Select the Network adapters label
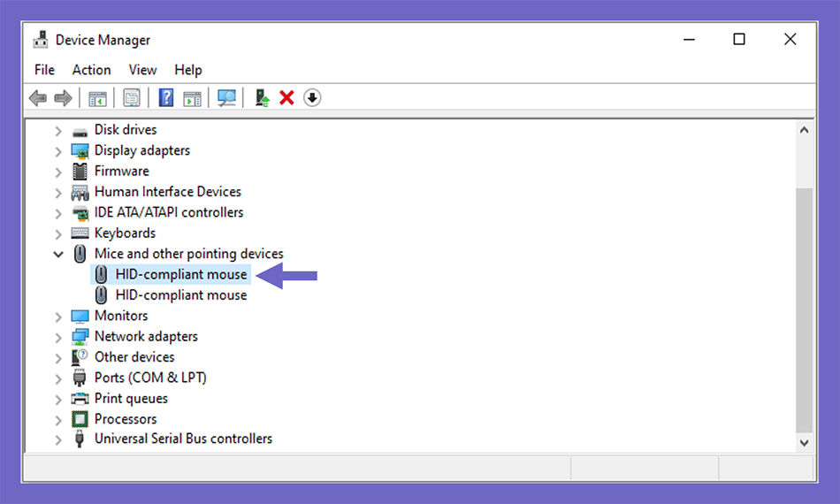840x504 pixels. [146, 336]
